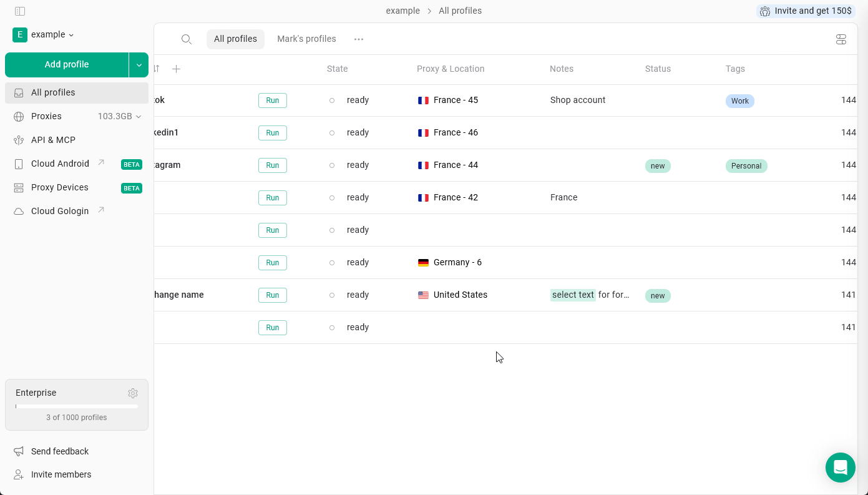Run the France - 45 profile
The image size is (868, 495).
pyautogui.click(x=273, y=100)
